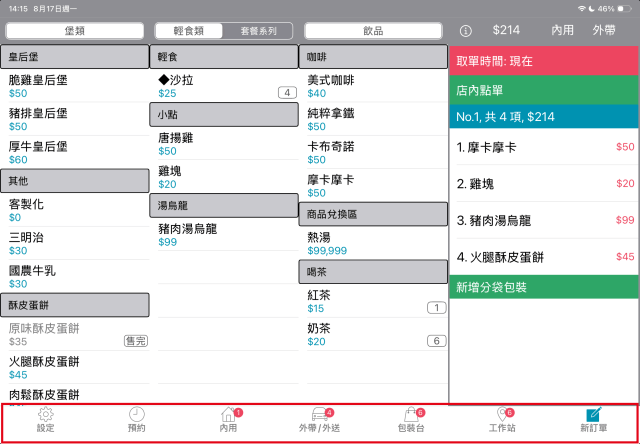Viewport: 640px width, 444px height.
Task: Tap the 喝茶 section header
Action: click(373, 272)
